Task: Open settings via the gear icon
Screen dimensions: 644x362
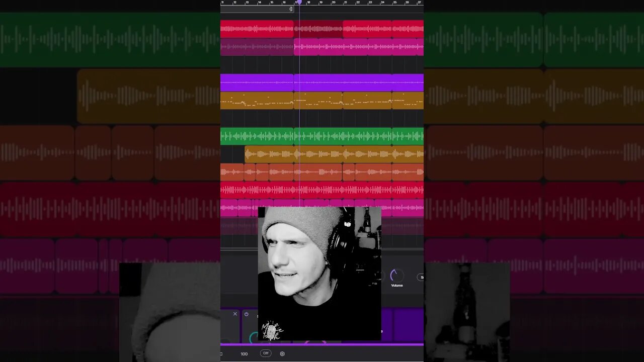Action: [282, 353]
